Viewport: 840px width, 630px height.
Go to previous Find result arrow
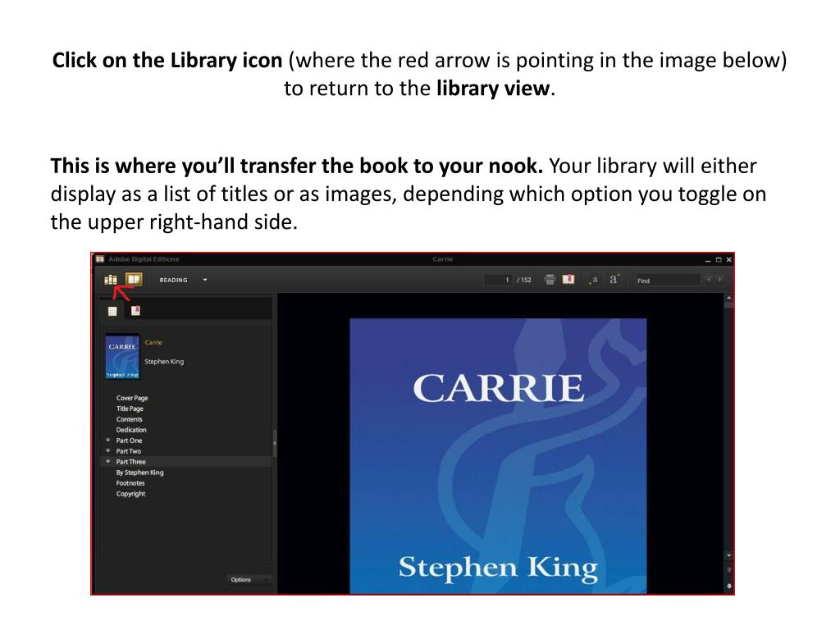coord(708,279)
